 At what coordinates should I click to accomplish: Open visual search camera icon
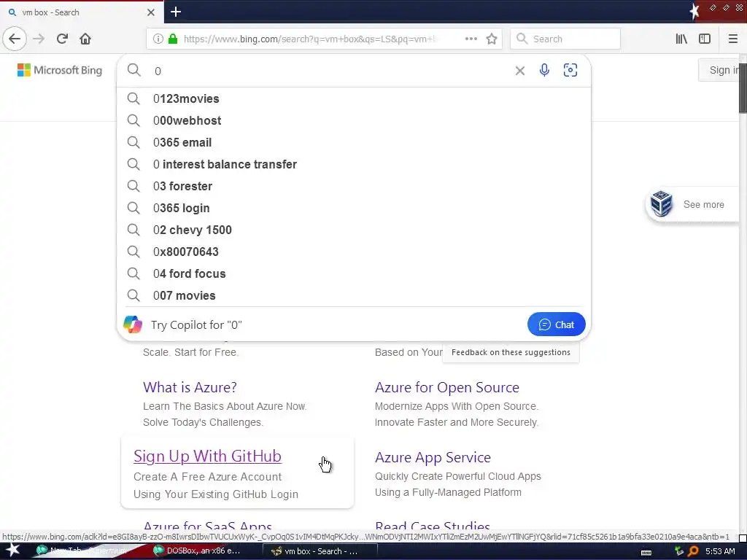570,71
